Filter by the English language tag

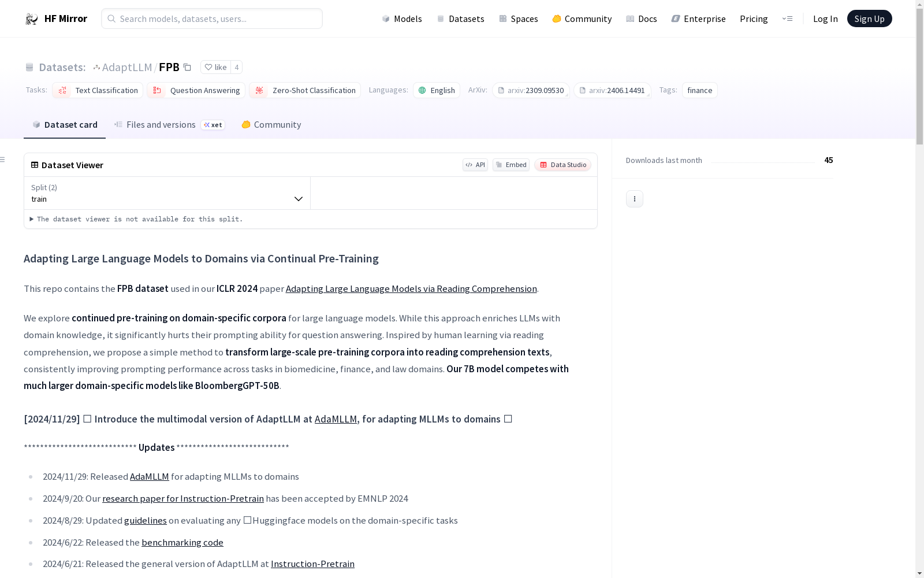tap(437, 90)
